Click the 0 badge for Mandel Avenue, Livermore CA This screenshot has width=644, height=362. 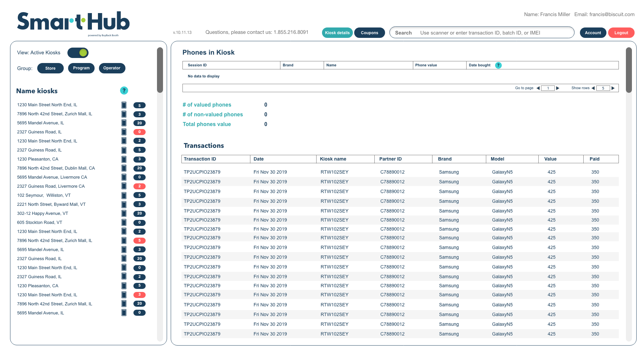140,177
